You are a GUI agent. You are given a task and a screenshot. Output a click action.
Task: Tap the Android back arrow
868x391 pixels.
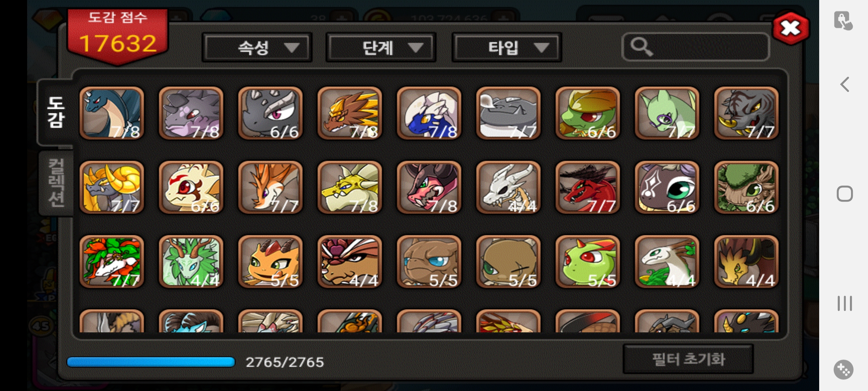click(844, 84)
